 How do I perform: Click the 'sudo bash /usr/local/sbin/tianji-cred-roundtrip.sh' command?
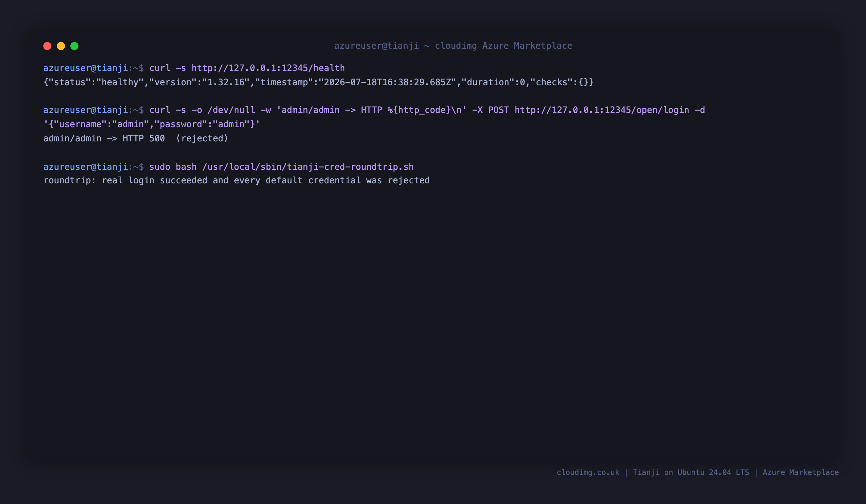(281, 167)
